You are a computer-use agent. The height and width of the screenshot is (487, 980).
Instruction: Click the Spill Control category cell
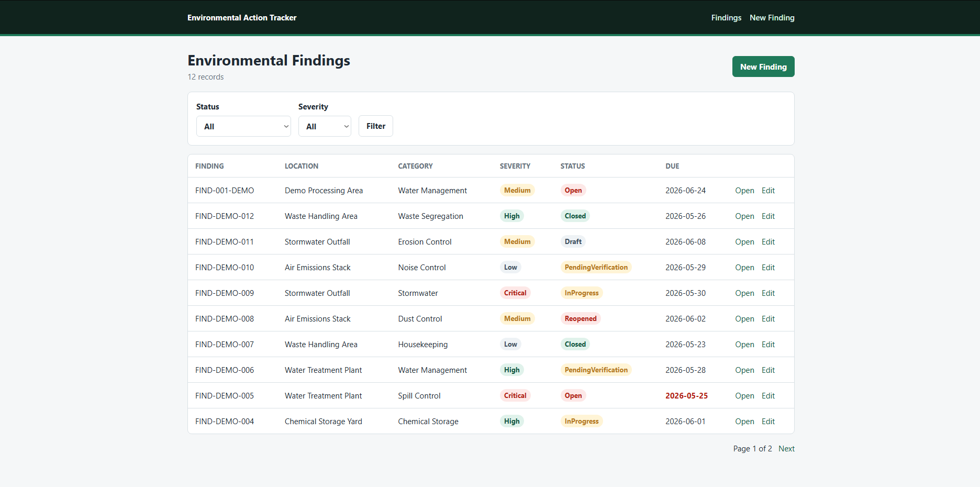coord(419,396)
